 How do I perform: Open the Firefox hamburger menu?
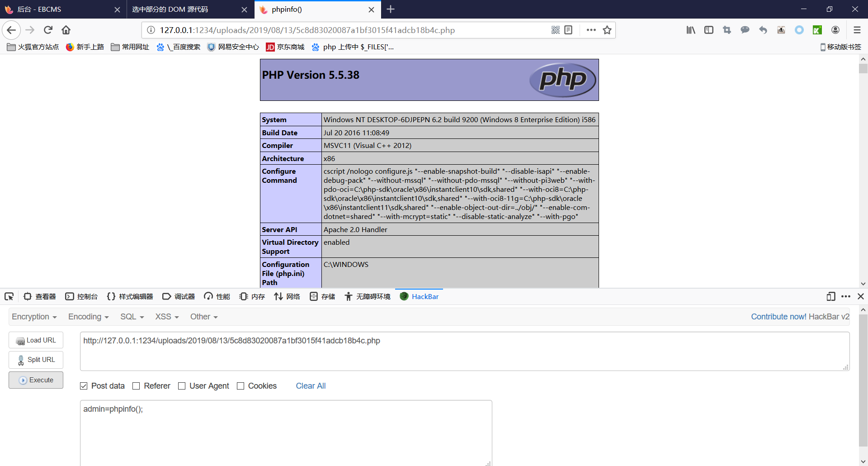[x=857, y=30]
